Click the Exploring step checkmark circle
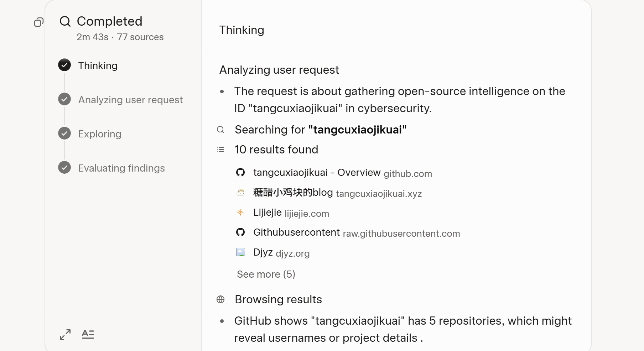 [64, 133]
